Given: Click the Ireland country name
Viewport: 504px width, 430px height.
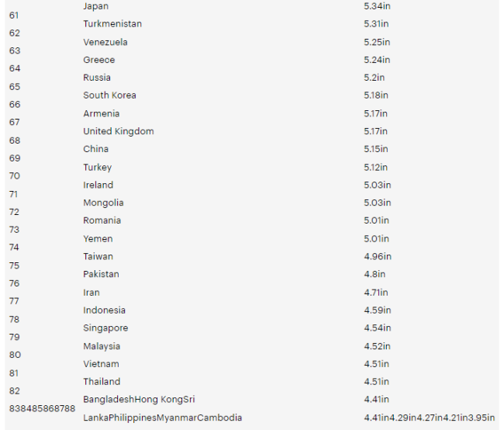Looking at the screenshot, I should click(98, 185).
